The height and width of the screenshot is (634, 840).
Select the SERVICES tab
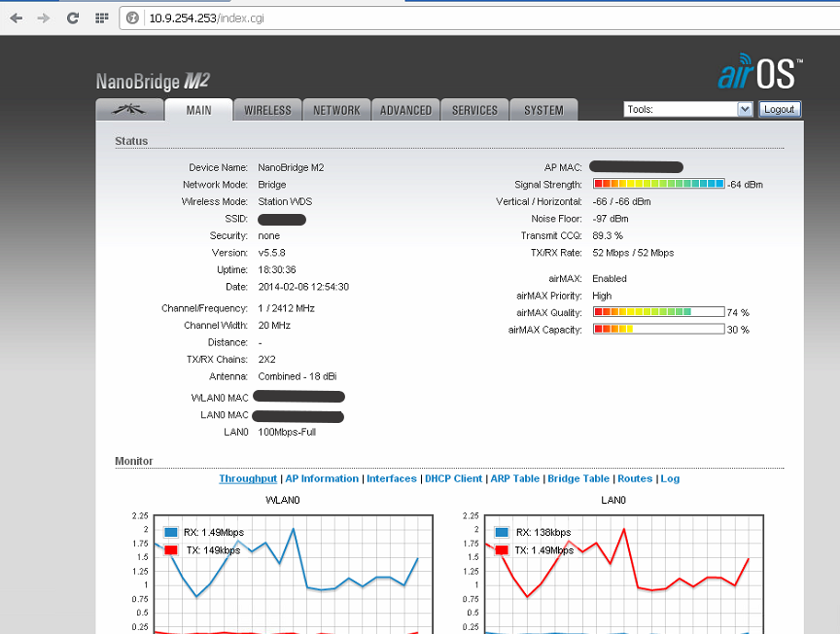(x=474, y=110)
